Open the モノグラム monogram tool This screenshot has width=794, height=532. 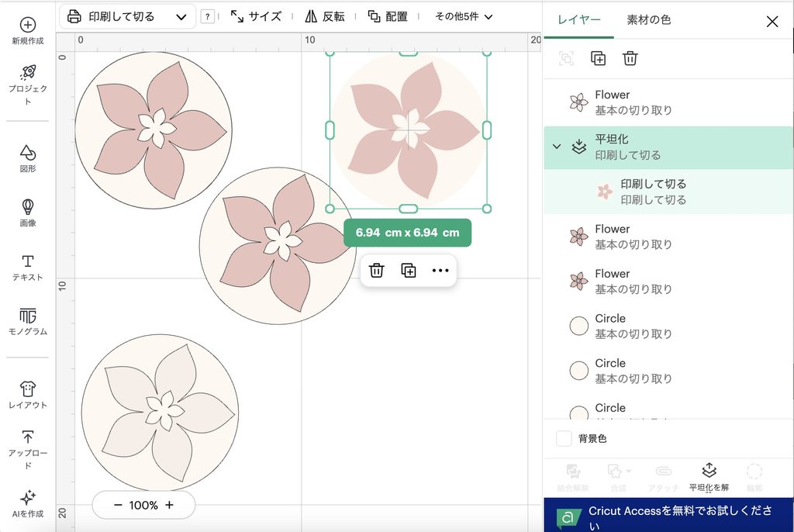point(27,321)
